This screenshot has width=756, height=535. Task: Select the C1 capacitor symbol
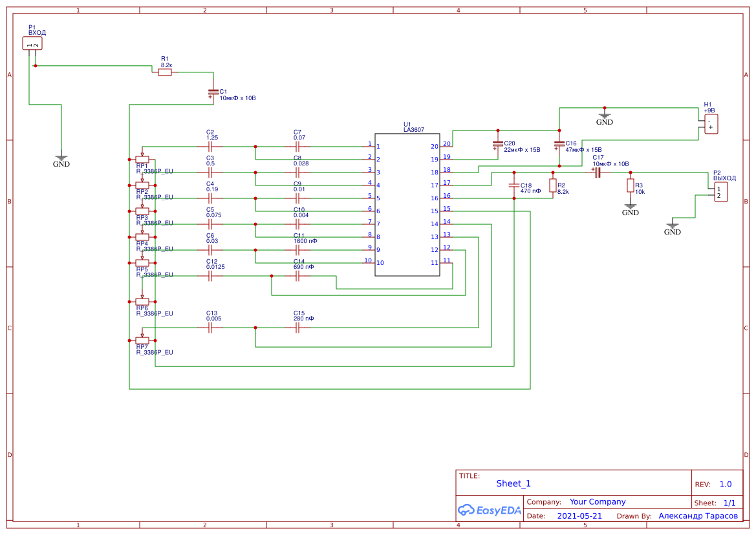pos(213,92)
